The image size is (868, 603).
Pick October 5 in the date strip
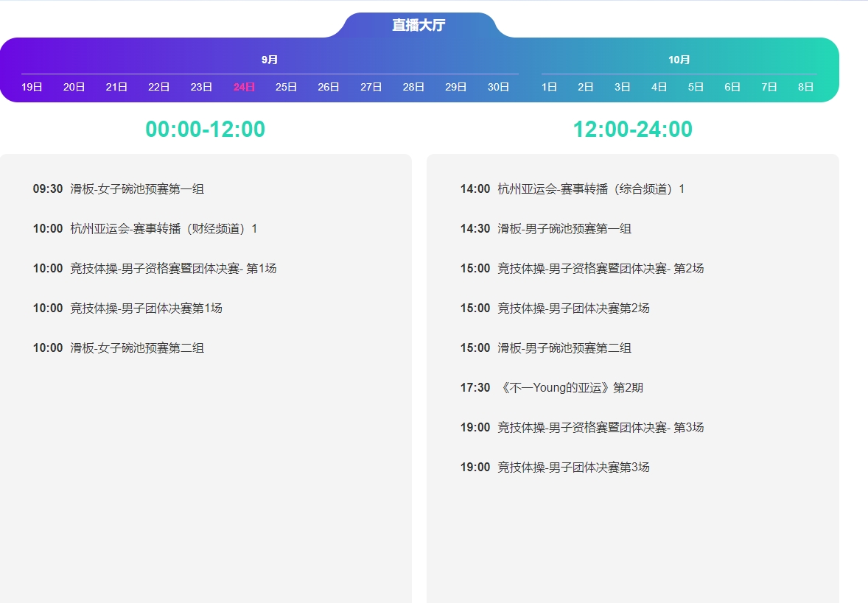point(696,87)
